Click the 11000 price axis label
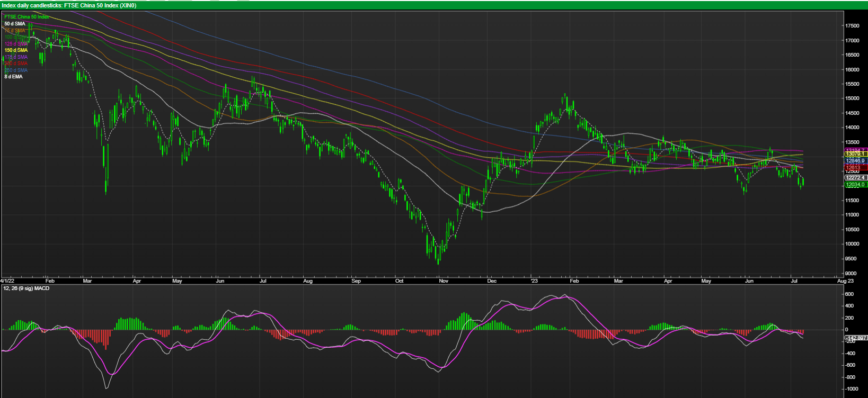The height and width of the screenshot is (398, 868). coord(852,215)
